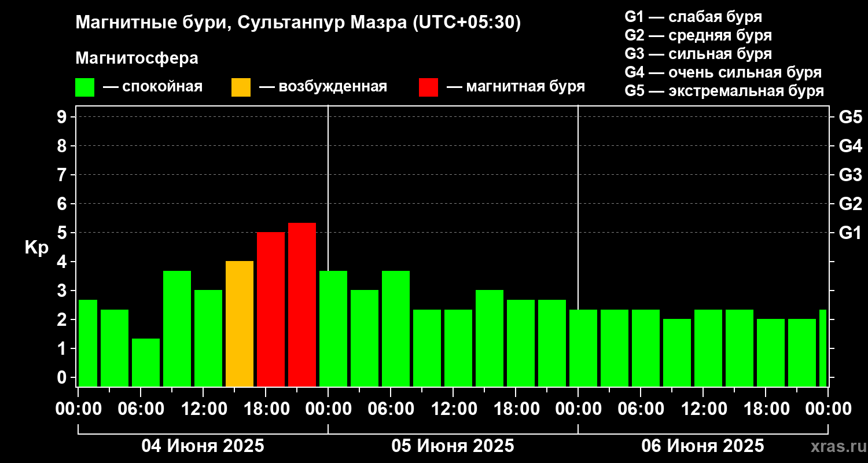
Task: Click 'G1 — слабая буря' legend line
Action: click(x=693, y=16)
